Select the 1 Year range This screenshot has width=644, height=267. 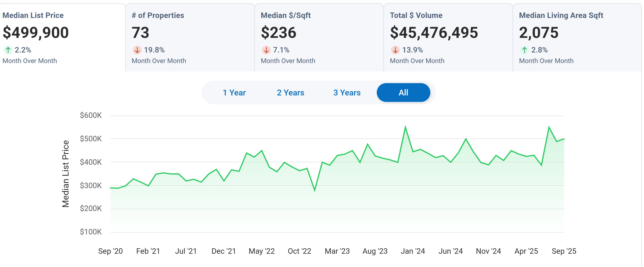coord(234,93)
